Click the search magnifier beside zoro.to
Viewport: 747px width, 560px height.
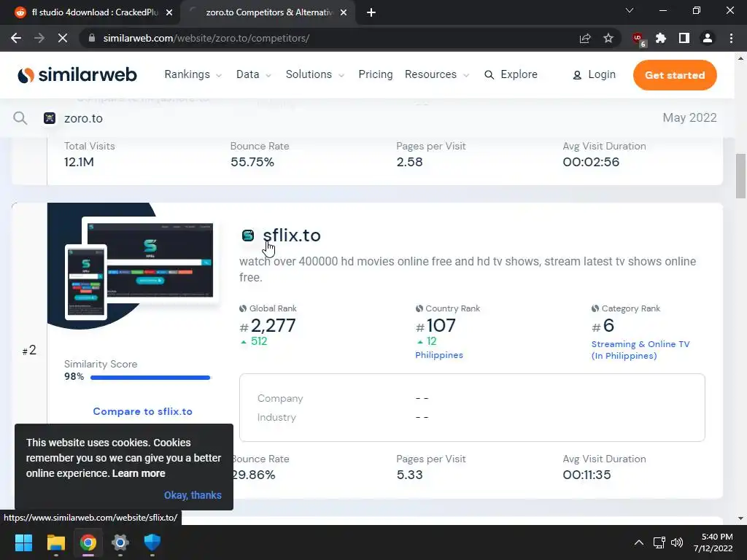click(20, 118)
